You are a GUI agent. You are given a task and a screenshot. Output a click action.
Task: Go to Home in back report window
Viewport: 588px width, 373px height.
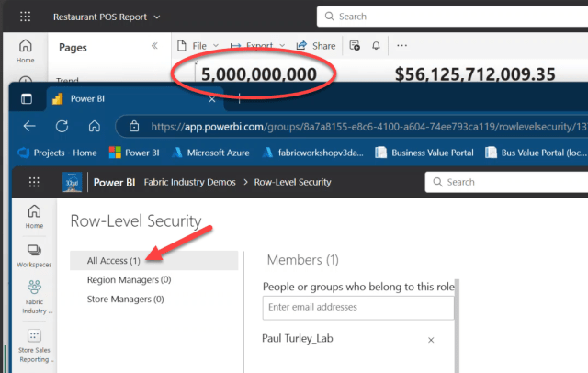[25, 51]
